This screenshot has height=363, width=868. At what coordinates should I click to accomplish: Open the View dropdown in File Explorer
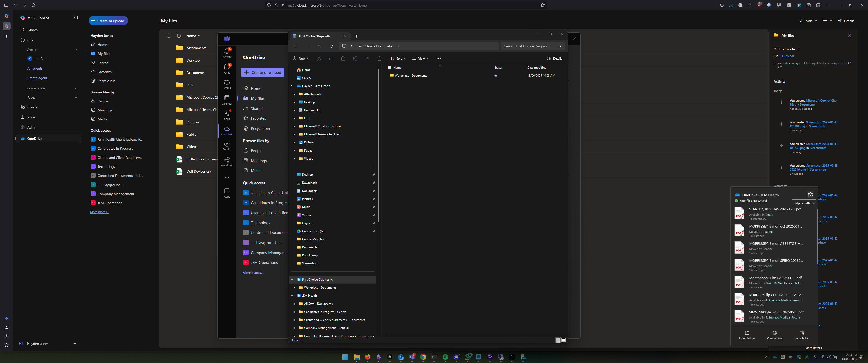tap(420, 58)
